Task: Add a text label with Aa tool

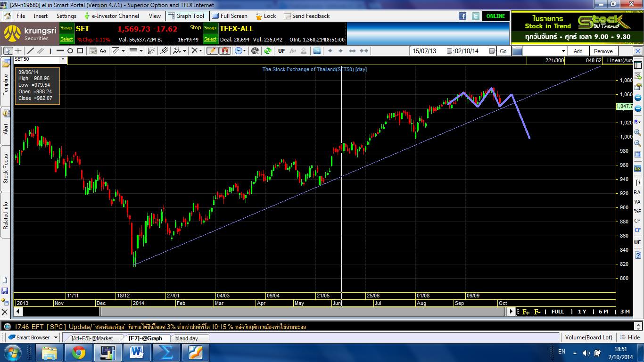Action: click(103, 51)
